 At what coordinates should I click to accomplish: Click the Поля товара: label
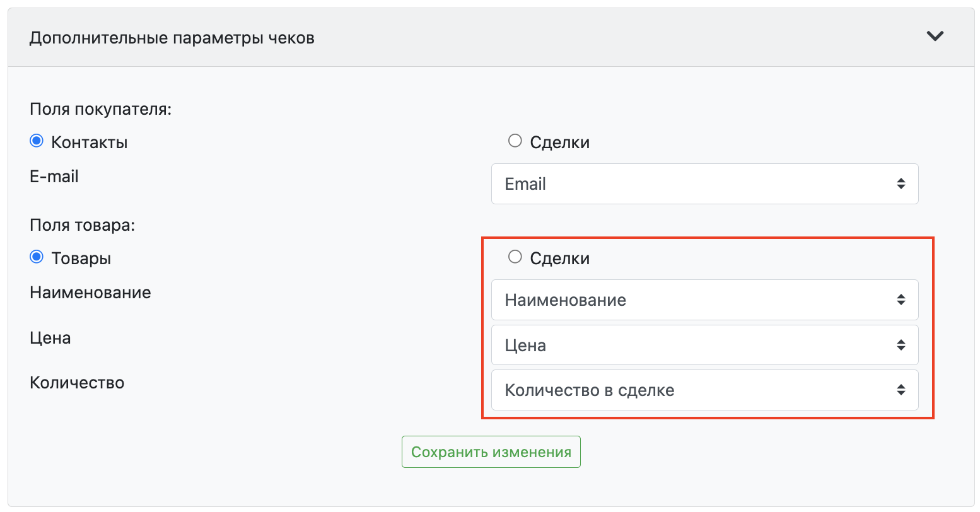[83, 225]
